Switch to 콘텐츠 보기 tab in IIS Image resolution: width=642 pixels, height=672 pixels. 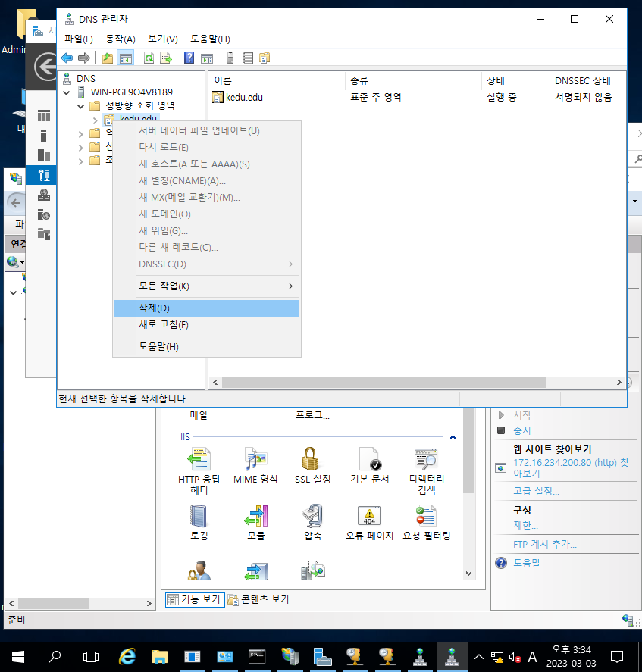[258, 599]
